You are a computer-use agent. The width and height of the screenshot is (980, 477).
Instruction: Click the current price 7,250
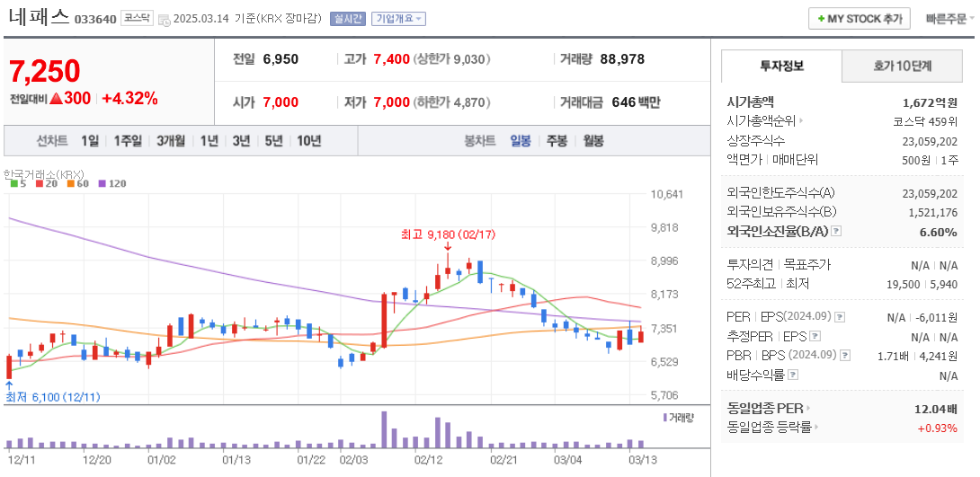click(44, 71)
